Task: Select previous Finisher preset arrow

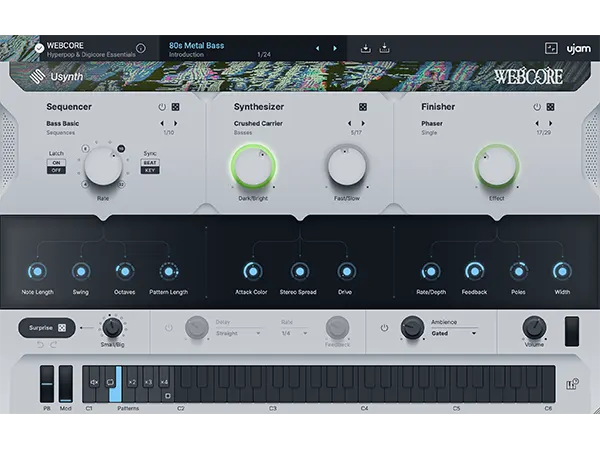Action: coord(537,123)
